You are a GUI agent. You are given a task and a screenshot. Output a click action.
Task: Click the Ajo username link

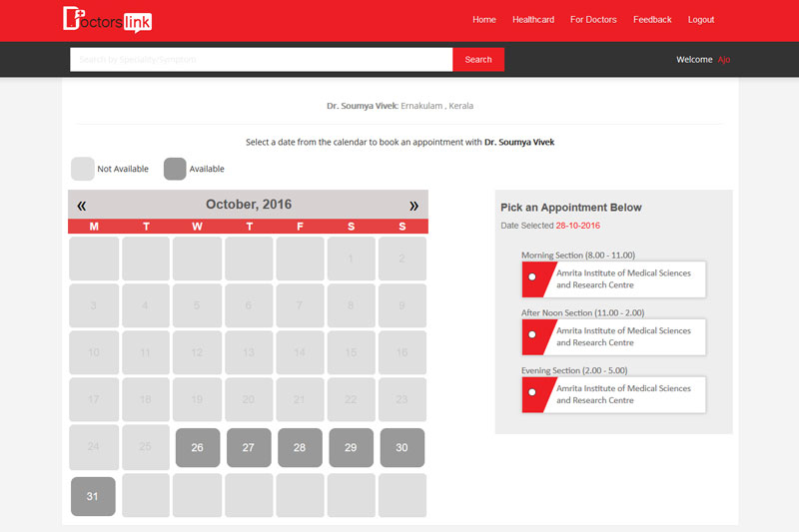pos(724,60)
